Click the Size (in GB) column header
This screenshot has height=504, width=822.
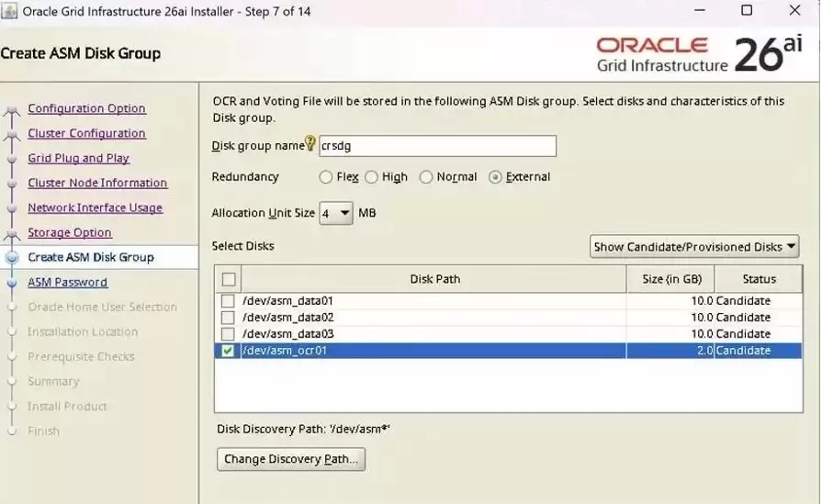[671, 279]
